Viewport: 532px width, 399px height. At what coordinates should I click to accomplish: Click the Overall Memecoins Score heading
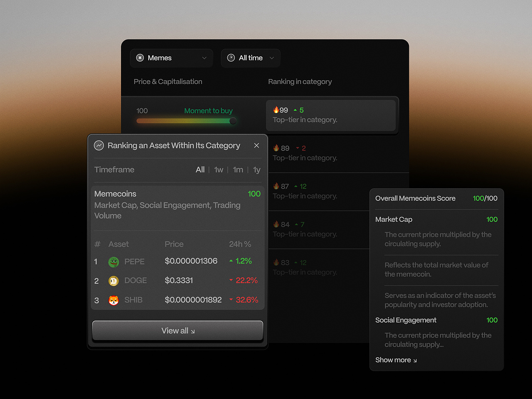pos(415,198)
